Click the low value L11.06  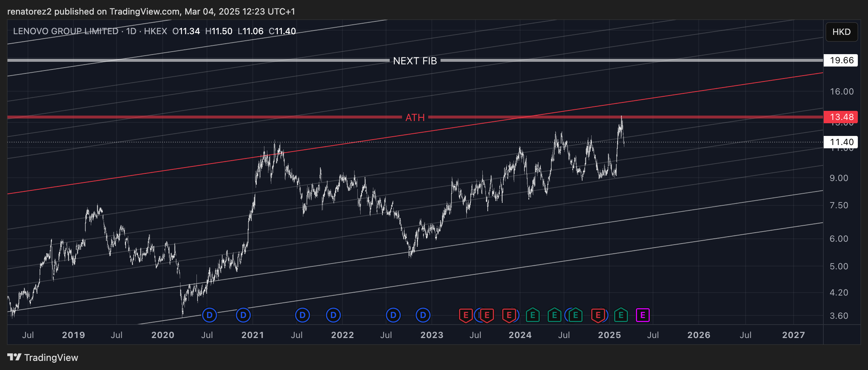[251, 31]
